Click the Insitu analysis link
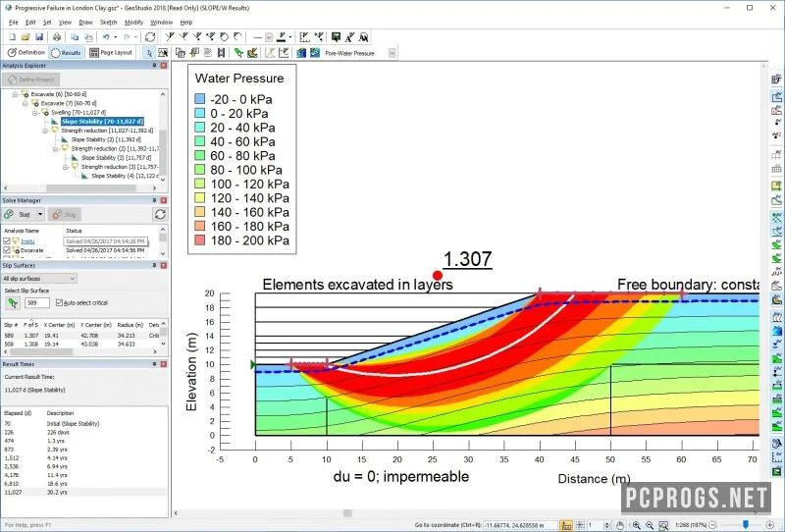Screen dimensions: 785x532 coord(27,241)
